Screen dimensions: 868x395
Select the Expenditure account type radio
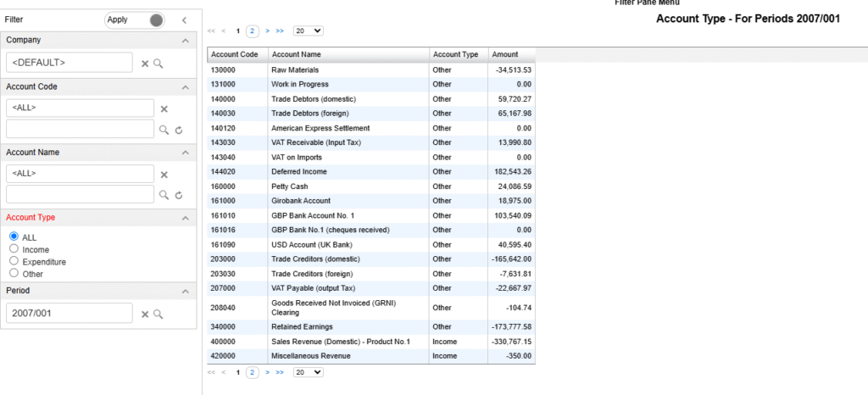click(x=14, y=261)
